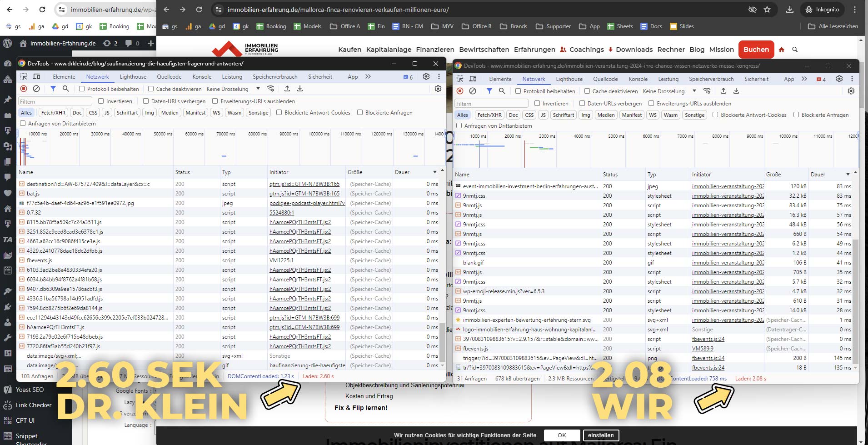Open Yoast SEO in WordPress sidebar

tap(30, 390)
